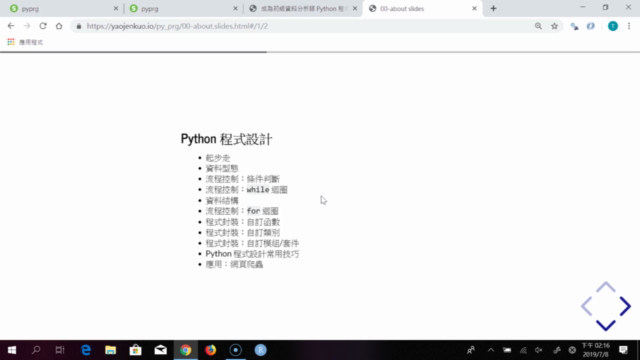This screenshot has height=360, width=640.
Task: Click the bullet item "起步走"
Action: tap(218, 158)
